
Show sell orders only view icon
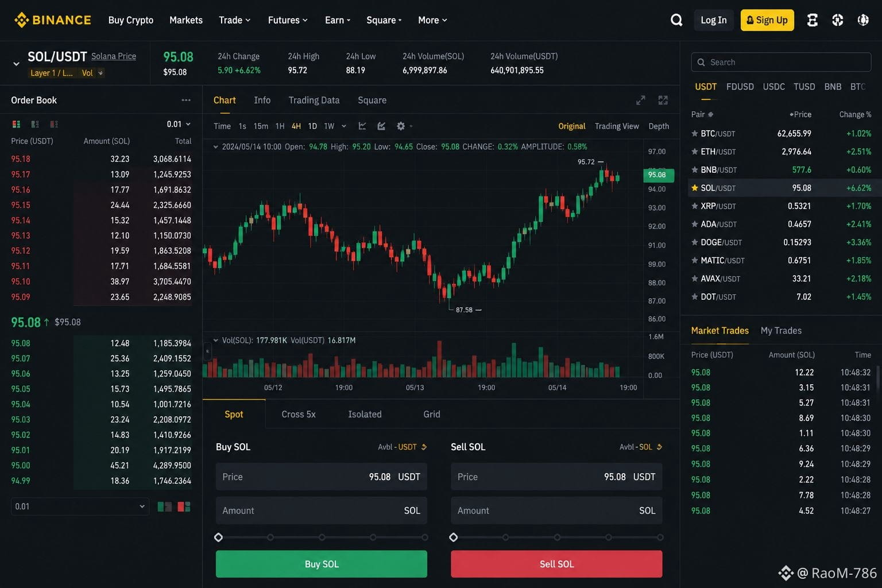coord(54,124)
